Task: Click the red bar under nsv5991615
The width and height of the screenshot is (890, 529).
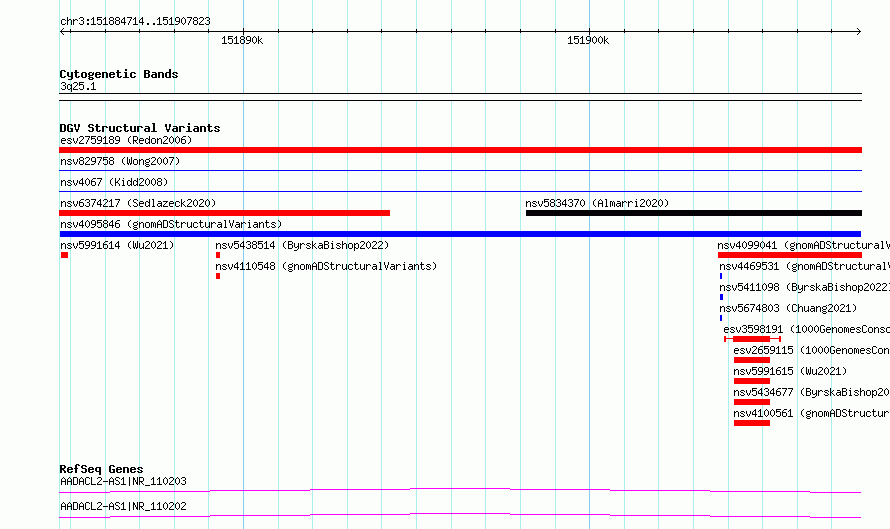Action: [752, 381]
